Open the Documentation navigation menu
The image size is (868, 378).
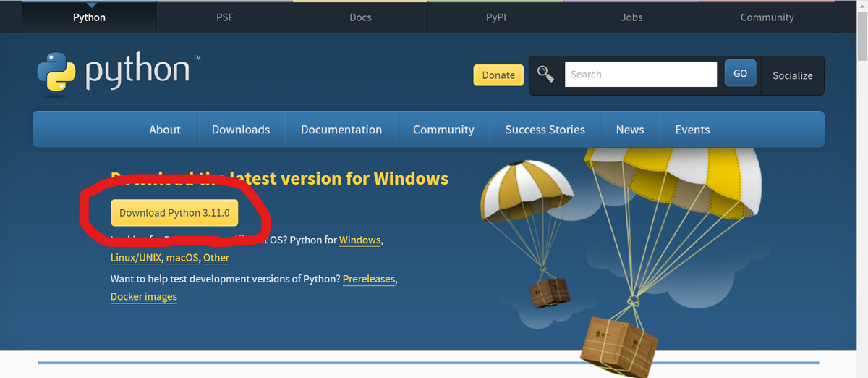point(341,130)
